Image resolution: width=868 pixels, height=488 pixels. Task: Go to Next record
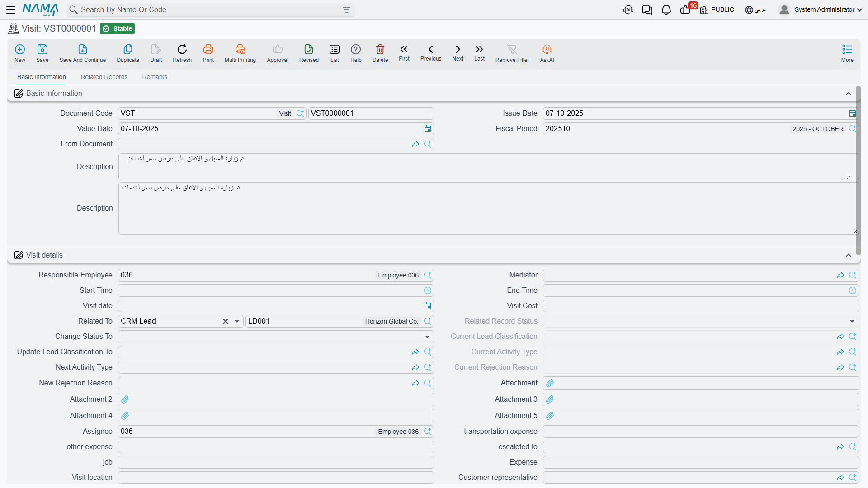pos(458,53)
